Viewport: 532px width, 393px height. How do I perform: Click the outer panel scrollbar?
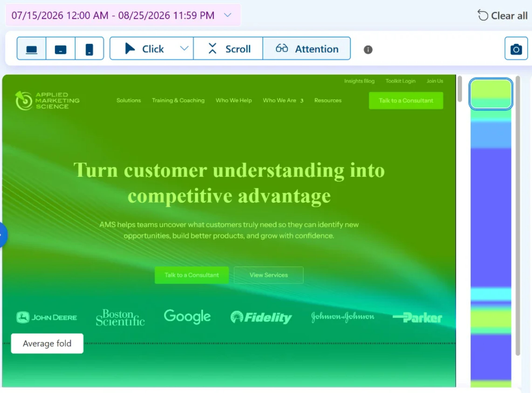[x=518, y=215]
